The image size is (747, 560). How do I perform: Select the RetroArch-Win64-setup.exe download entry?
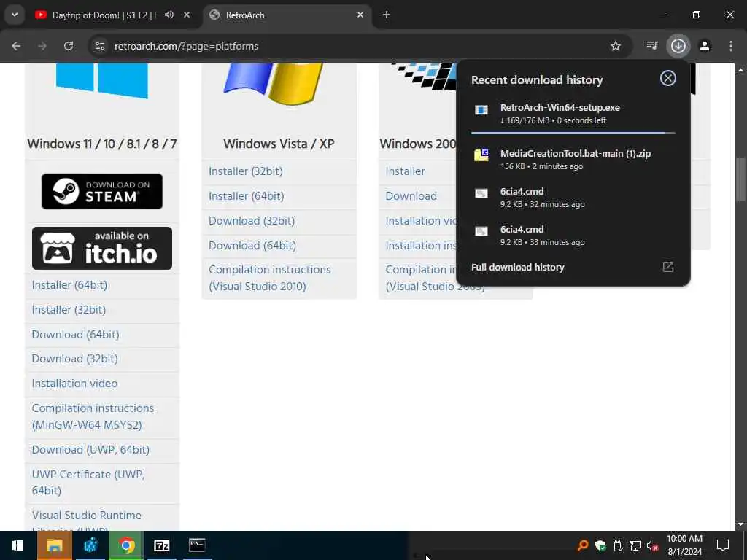[573, 113]
